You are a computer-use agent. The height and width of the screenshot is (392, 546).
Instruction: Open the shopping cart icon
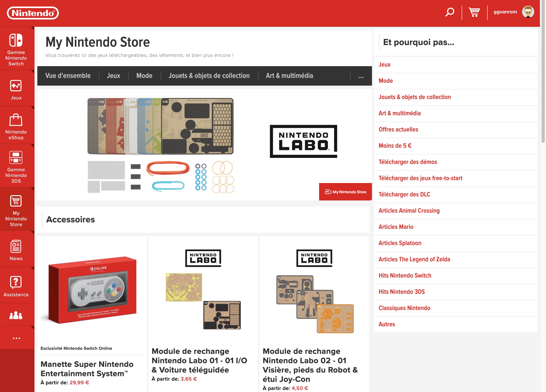[474, 12]
